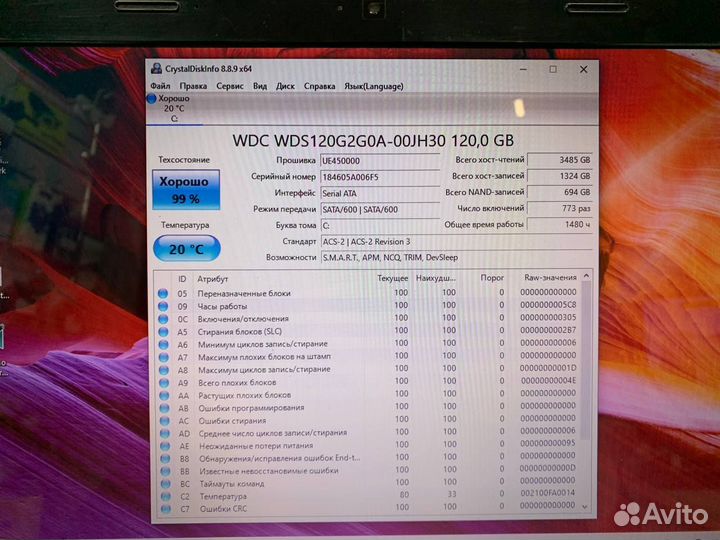This screenshot has height=540, width=720.
Task: Click status icon for Всего плохих блоков
Action: (x=164, y=382)
